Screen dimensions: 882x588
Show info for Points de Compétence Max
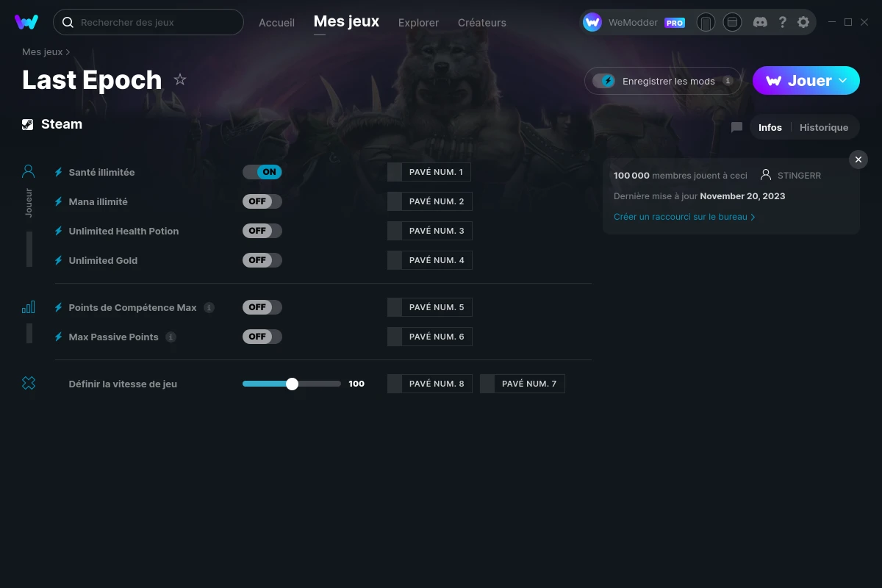209,307
